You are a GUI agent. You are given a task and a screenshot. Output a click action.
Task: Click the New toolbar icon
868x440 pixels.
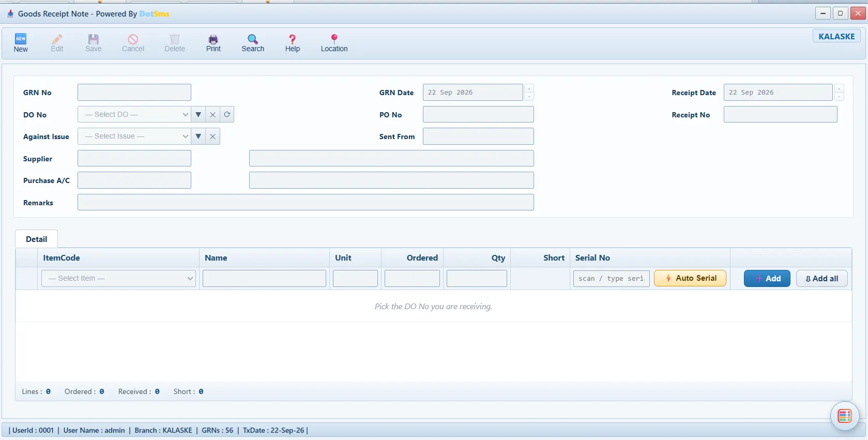[x=21, y=43]
